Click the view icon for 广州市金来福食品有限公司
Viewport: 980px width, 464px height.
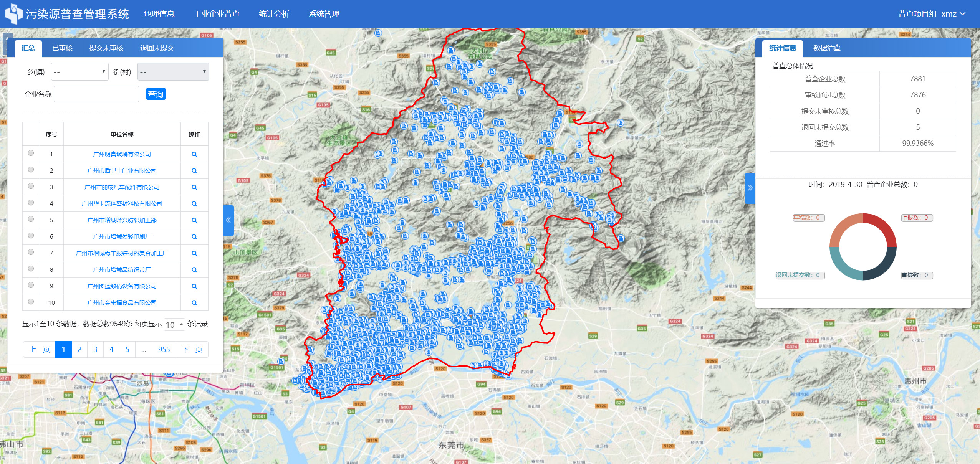[194, 303]
